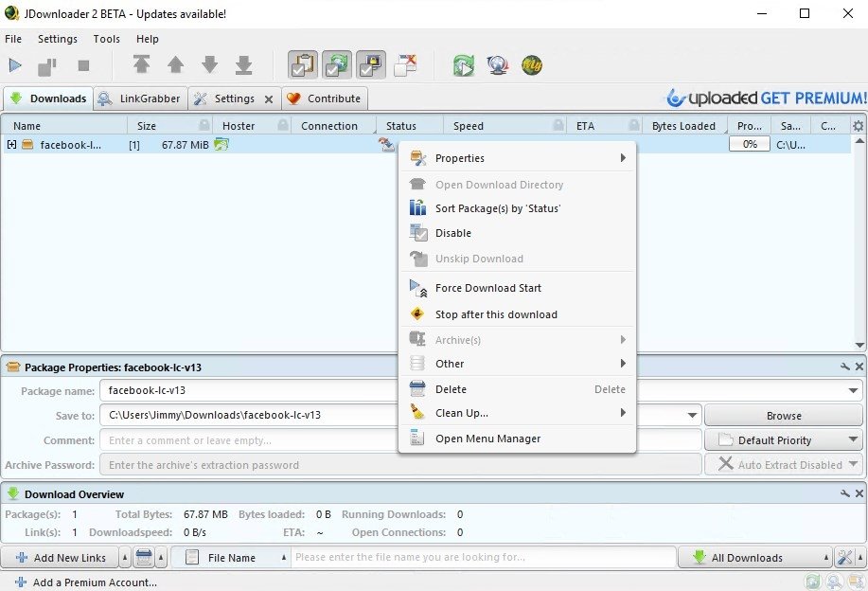Open the Default Priority dropdown
The height and width of the screenshot is (591, 868).
click(784, 440)
